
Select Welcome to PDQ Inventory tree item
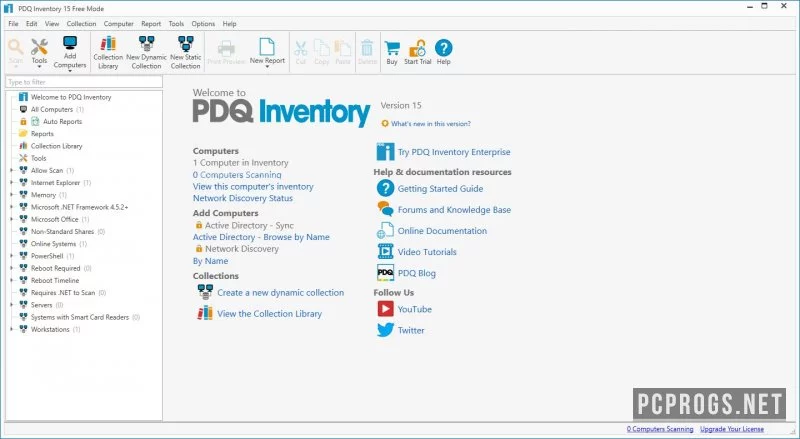pos(71,97)
